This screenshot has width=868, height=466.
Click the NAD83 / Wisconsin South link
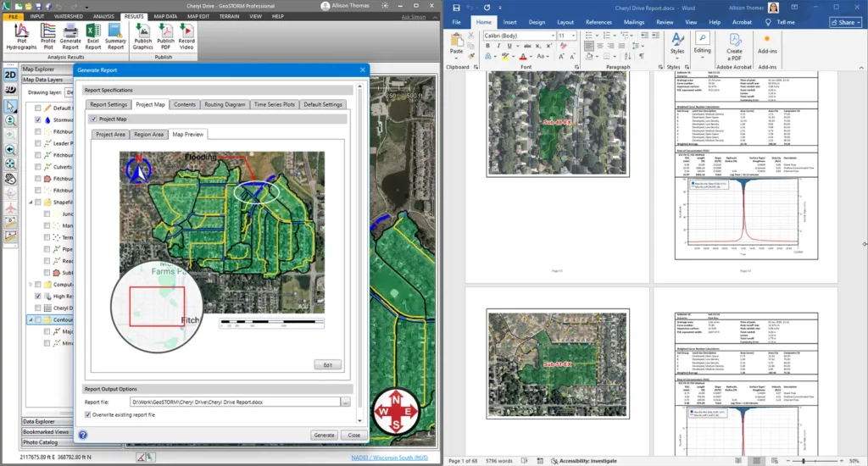click(390, 458)
